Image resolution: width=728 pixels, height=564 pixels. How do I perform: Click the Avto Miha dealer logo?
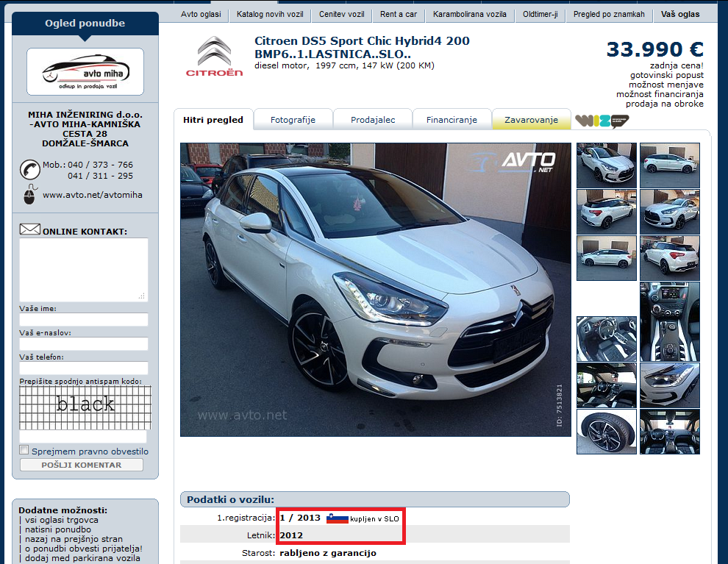pos(85,71)
